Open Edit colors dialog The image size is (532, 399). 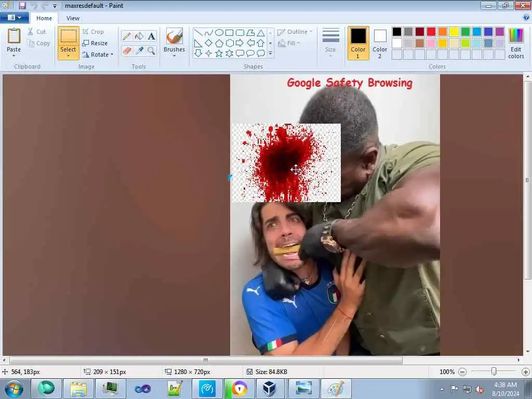(516, 43)
